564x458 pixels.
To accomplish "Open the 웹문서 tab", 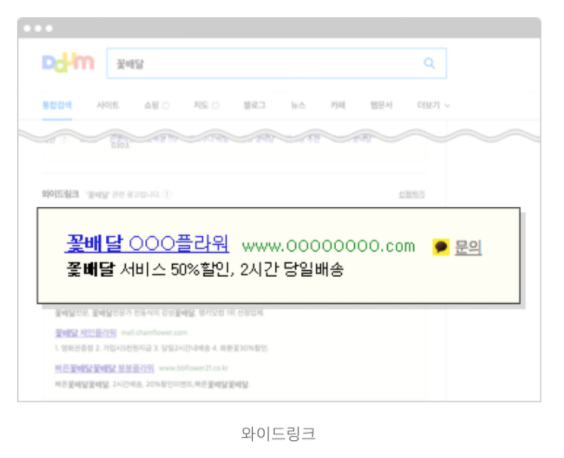I will click(381, 105).
